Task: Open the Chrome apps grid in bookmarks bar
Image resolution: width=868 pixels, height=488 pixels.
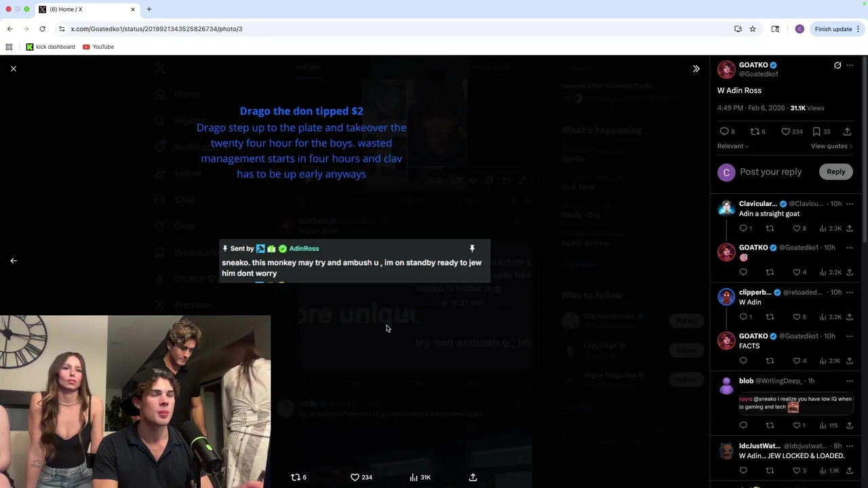Action: click(x=9, y=47)
